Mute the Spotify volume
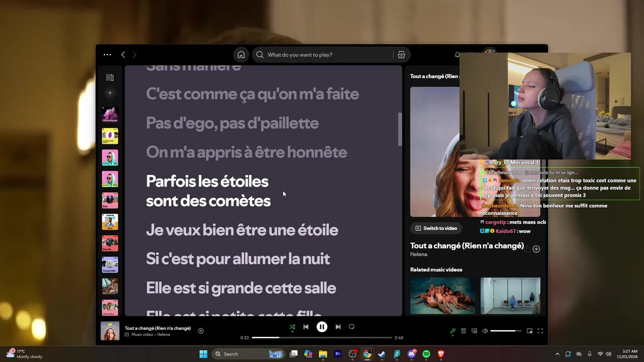Image resolution: width=644 pixels, height=362 pixels. coord(485,331)
